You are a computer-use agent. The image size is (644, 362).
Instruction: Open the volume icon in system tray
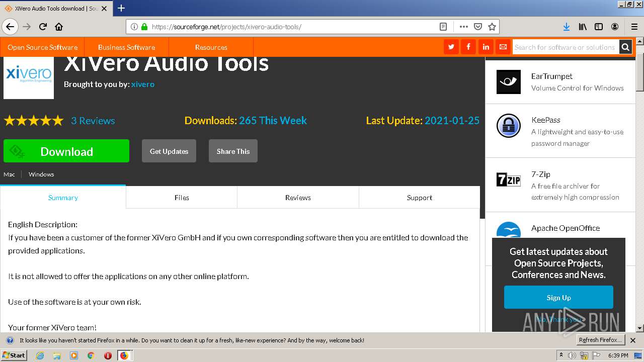(572, 355)
